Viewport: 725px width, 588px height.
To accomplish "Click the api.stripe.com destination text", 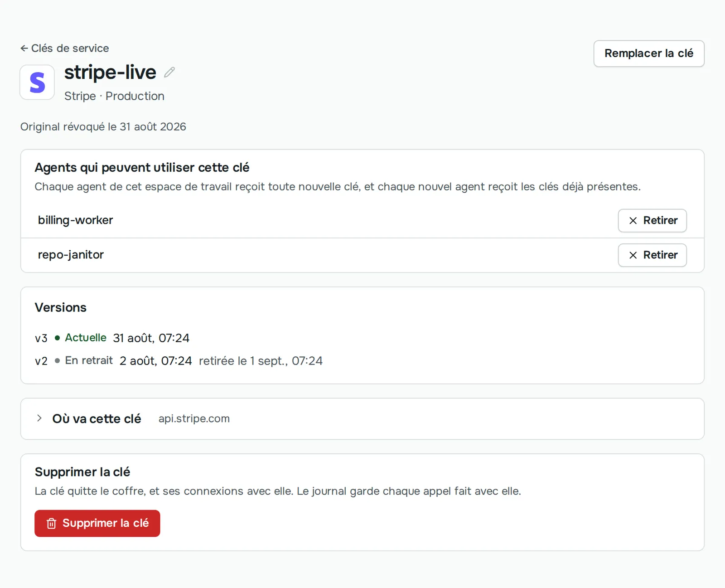I will coord(194,419).
